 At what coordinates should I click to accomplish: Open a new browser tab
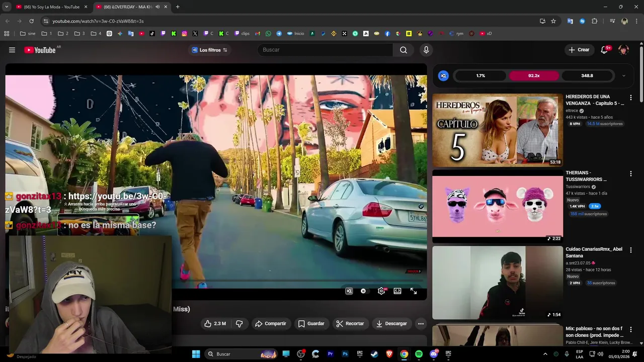(178, 7)
